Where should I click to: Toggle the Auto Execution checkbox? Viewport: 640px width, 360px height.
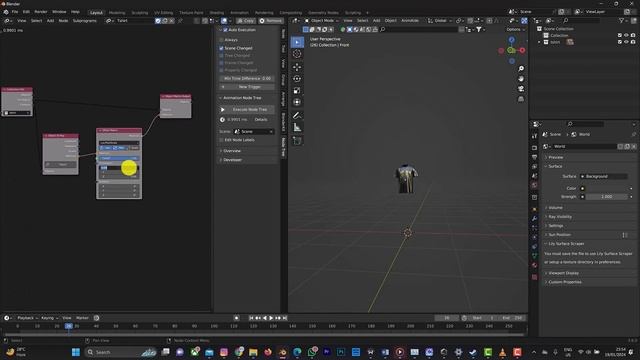coord(225,30)
